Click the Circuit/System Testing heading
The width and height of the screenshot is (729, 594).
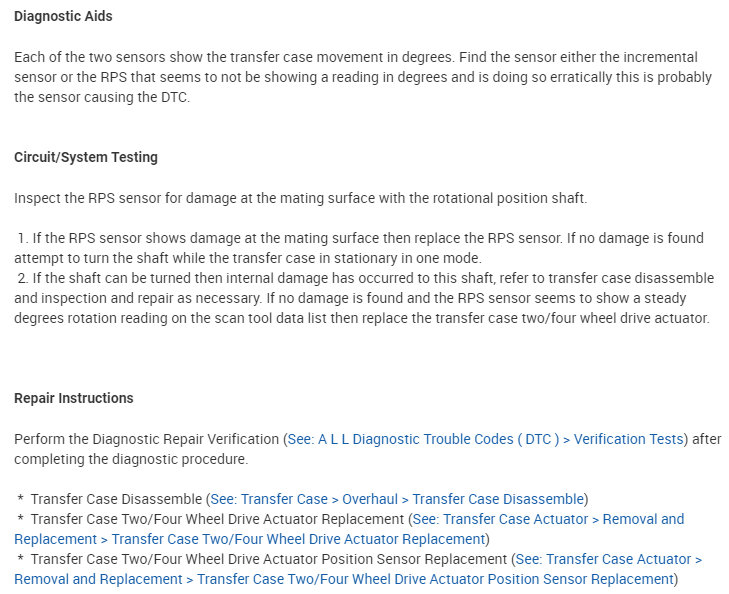pos(86,157)
